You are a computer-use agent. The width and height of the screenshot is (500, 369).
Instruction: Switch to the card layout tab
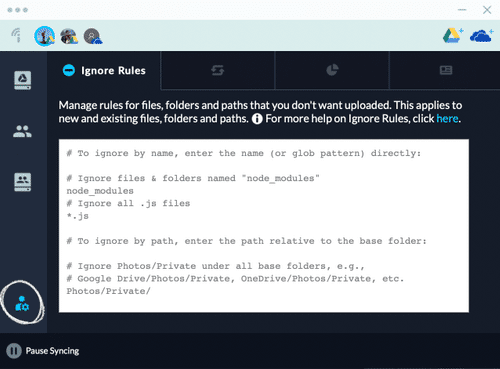tap(446, 70)
